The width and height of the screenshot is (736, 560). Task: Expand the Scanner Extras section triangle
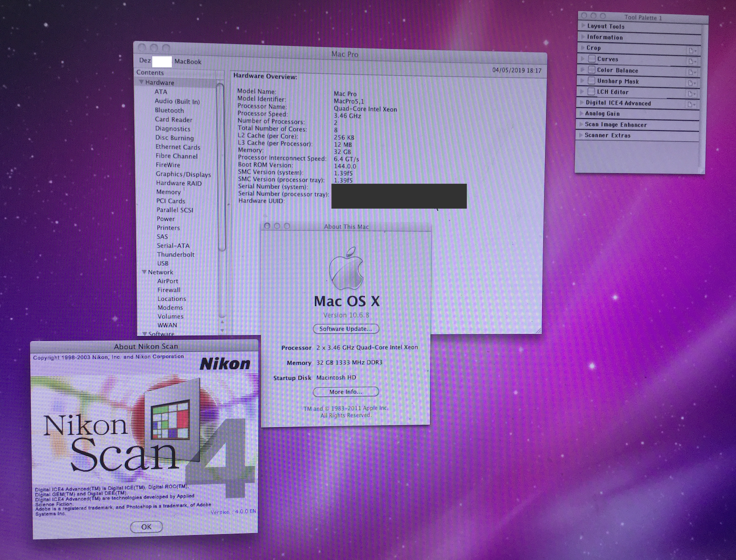pos(581,135)
